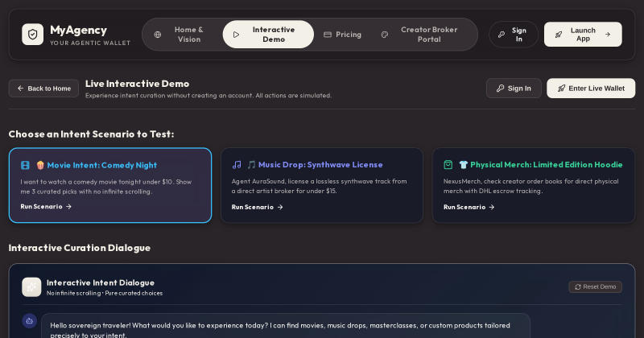Image resolution: width=644 pixels, height=338 pixels.
Task: Click the arrow icon in Launch App
Action: tap(608, 35)
